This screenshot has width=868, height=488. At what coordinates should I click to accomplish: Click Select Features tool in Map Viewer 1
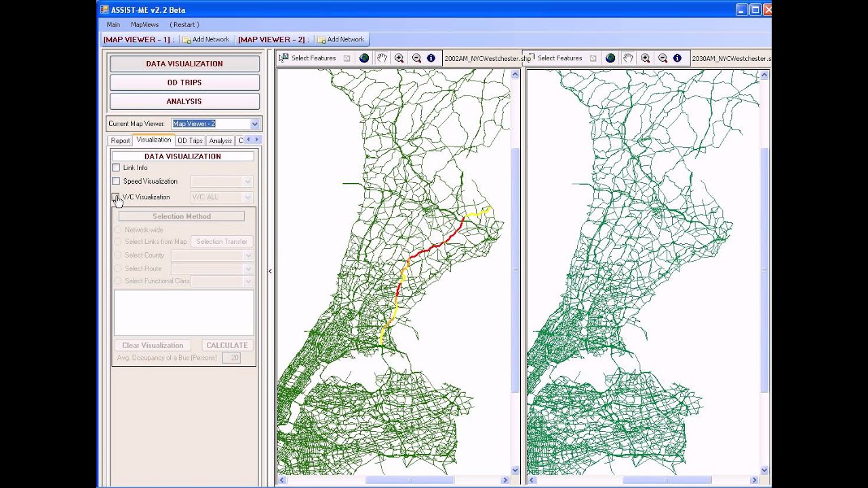[x=308, y=58]
